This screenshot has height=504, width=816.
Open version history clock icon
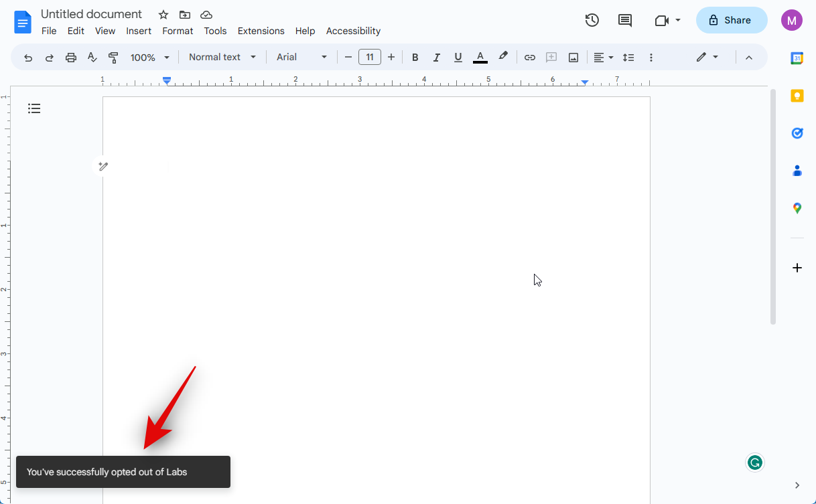coord(592,20)
